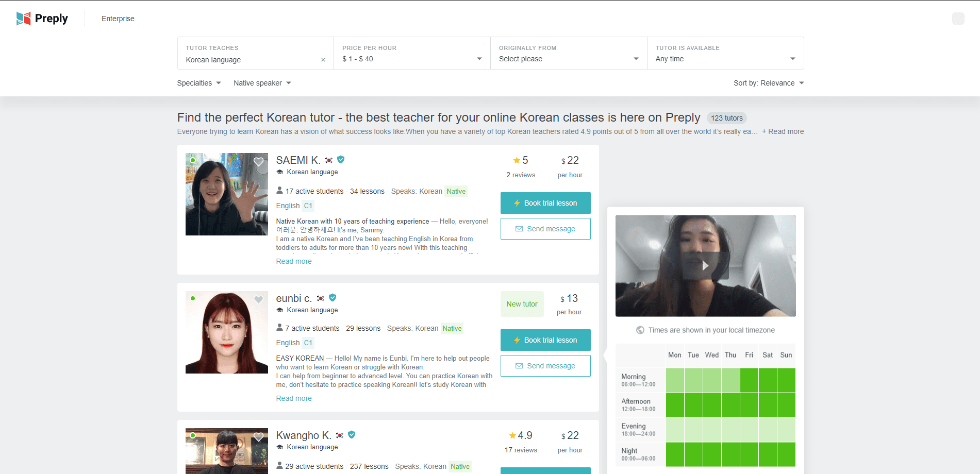Open the Enterprise link

[x=118, y=19]
